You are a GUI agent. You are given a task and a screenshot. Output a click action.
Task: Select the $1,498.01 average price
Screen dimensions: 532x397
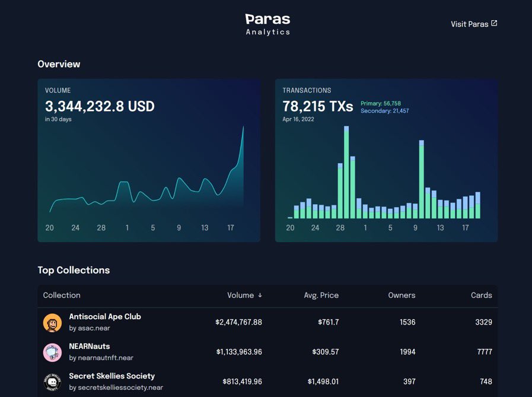coord(323,382)
